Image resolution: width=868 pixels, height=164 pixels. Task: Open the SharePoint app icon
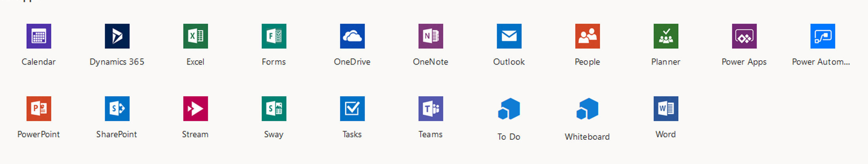tap(117, 109)
